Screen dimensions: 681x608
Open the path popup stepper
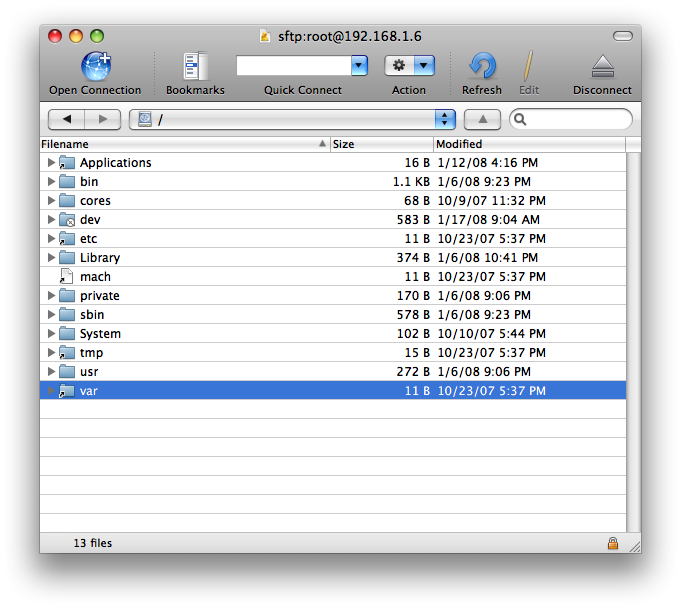click(445, 119)
